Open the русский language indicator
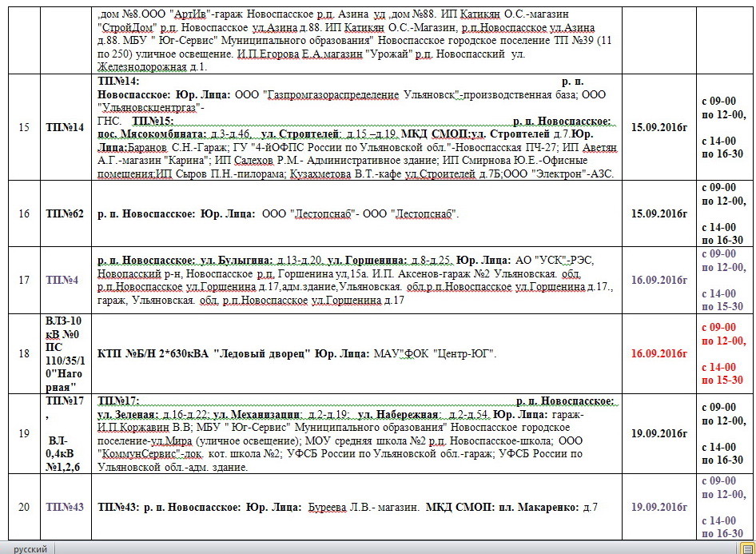 pos(30,549)
